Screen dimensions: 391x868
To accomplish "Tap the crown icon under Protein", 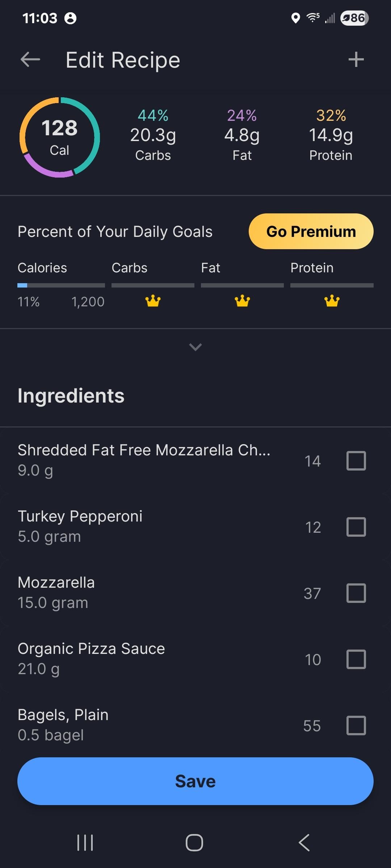I will [x=332, y=301].
